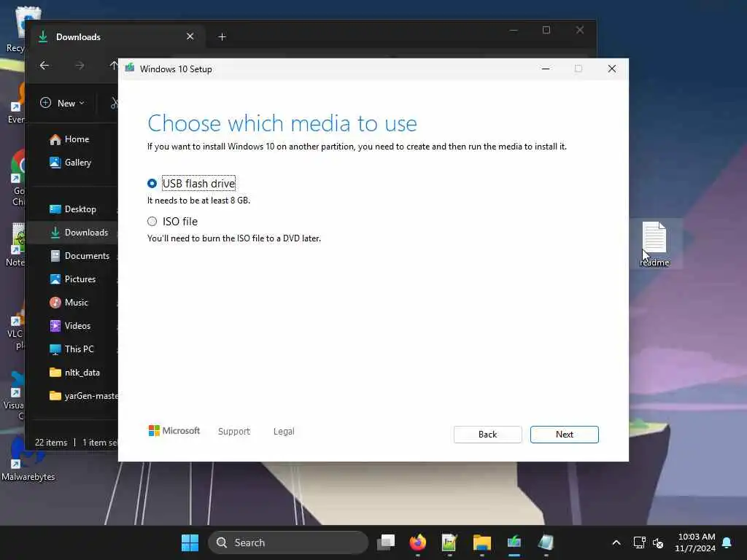
Task: Click the taskbar Search box
Action: click(x=288, y=542)
